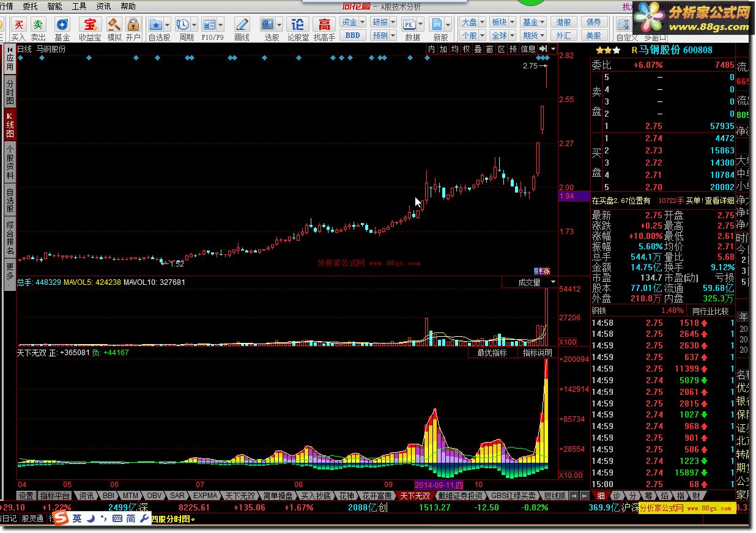This screenshot has height=533, width=756.
Task: Open the 板块 sector dropdown
Action: 503,22
